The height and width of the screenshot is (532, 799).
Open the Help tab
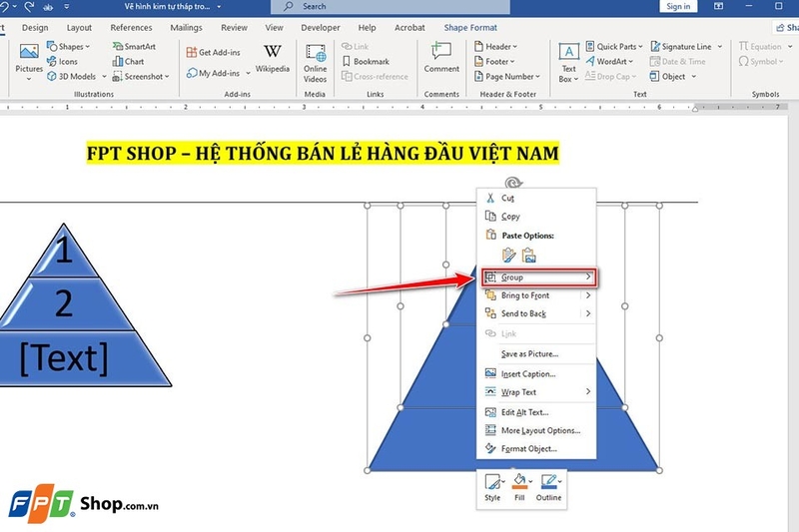pos(367,28)
